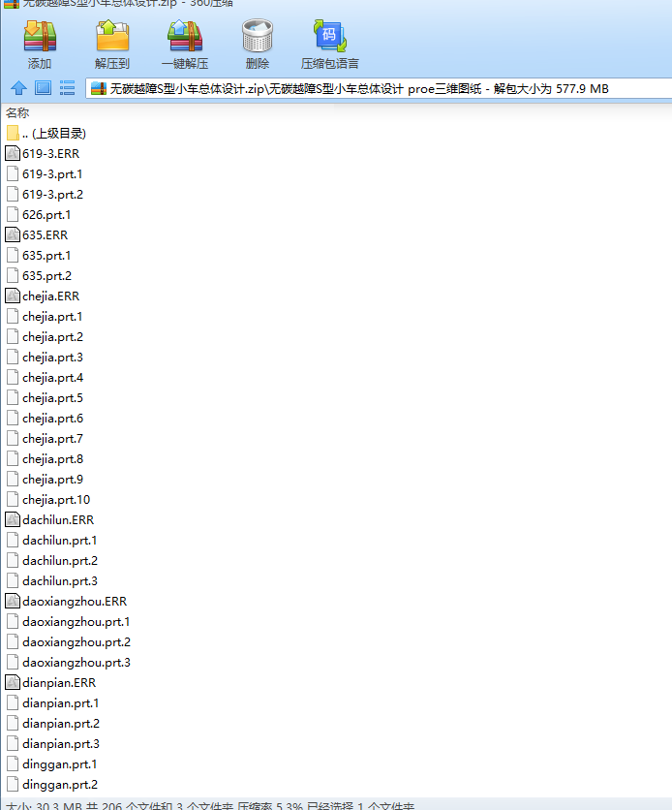672x810 pixels.
Task: Select file name 619-3.prt.2
Action: point(52,194)
